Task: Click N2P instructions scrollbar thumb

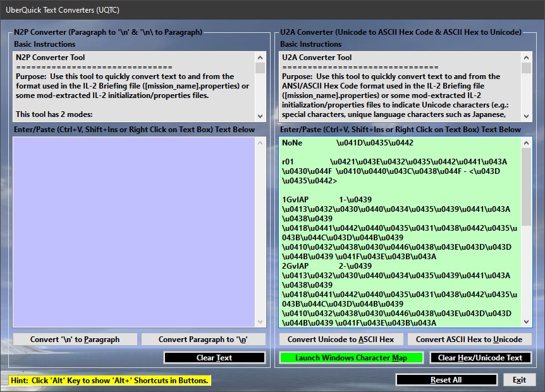Action: coord(260,68)
